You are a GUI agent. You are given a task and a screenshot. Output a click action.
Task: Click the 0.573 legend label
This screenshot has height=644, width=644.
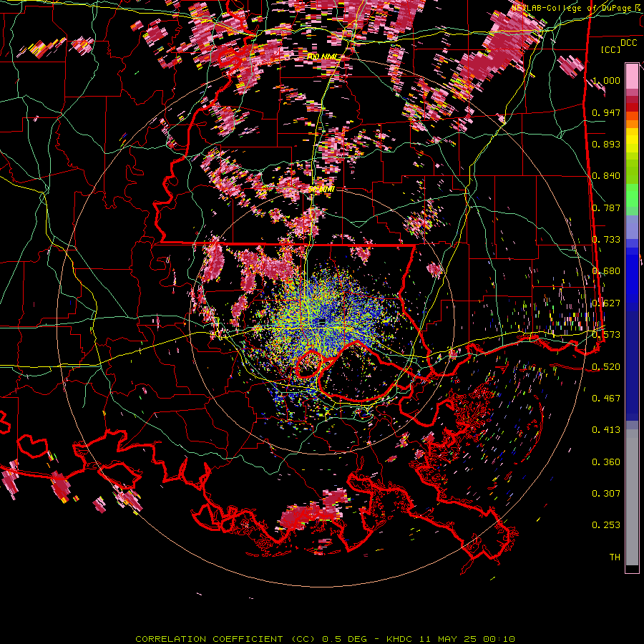coord(606,335)
